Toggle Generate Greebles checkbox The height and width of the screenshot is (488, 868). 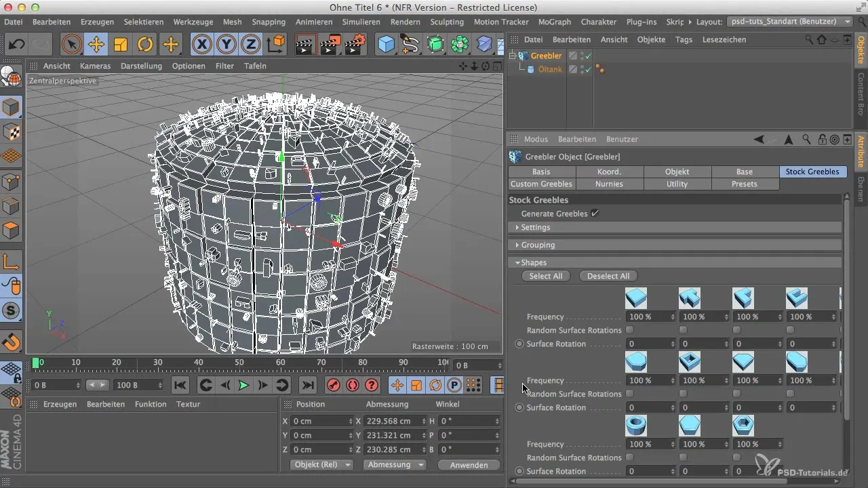coord(595,213)
